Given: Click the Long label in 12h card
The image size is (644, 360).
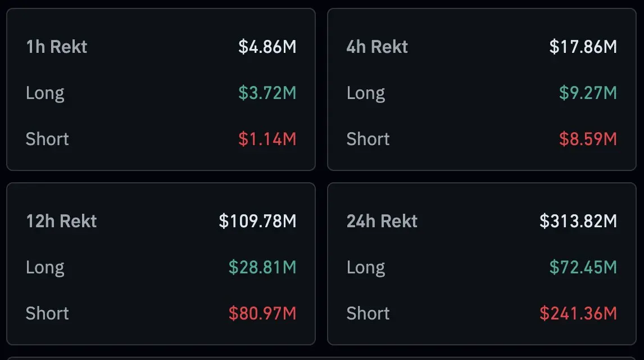Looking at the screenshot, I should [45, 267].
